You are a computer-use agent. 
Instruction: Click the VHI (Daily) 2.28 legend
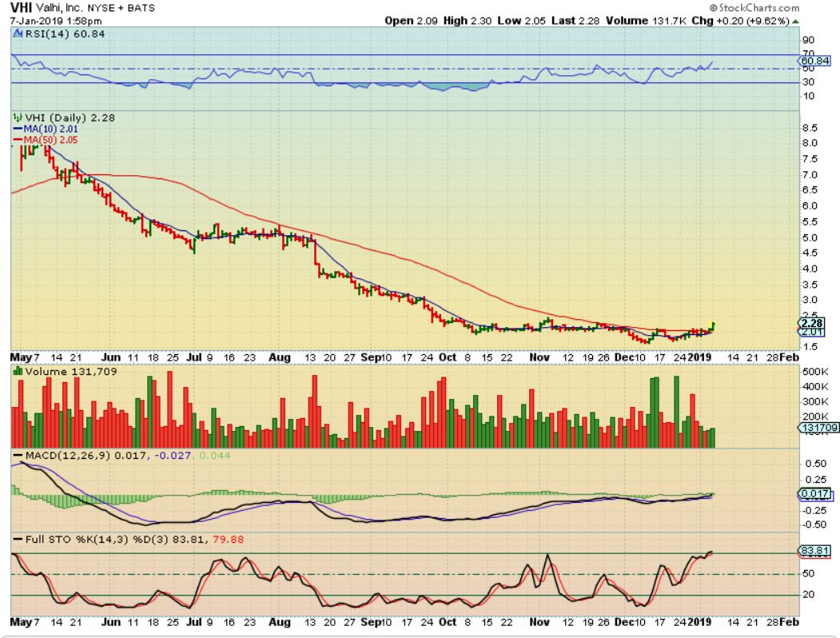pos(70,118)
